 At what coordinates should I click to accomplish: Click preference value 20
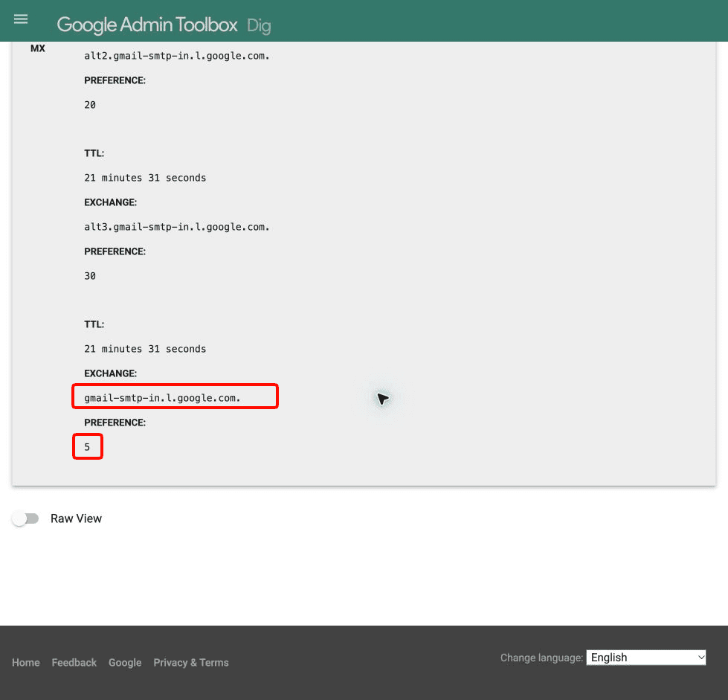(x=90, y=105)
